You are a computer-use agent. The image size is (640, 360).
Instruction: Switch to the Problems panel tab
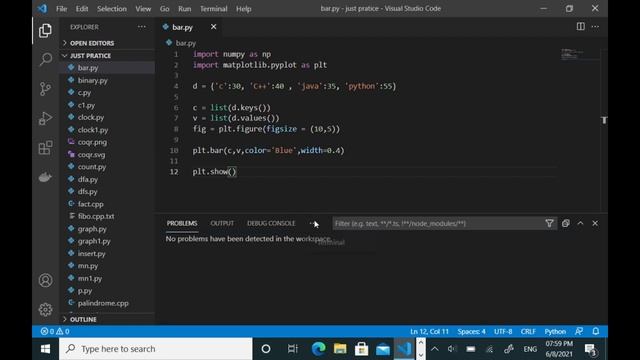tap(182, 223)
